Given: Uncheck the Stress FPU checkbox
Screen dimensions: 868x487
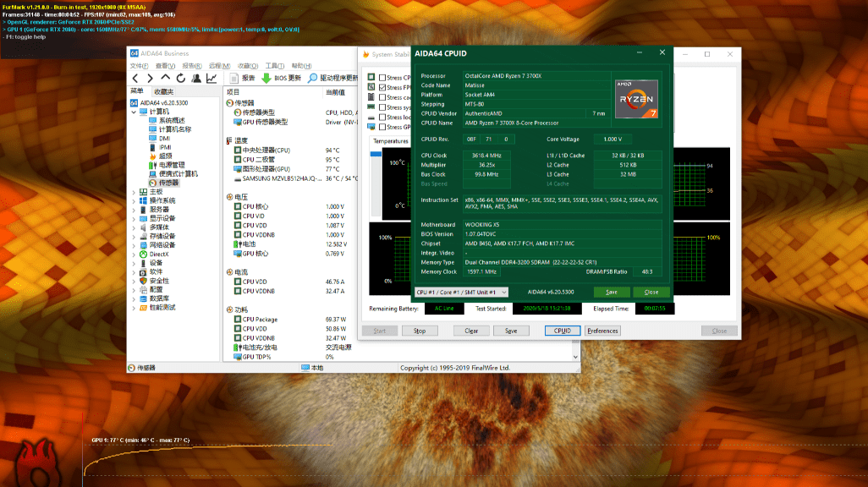Looking at the screenshot, I should tap(382, 87).
